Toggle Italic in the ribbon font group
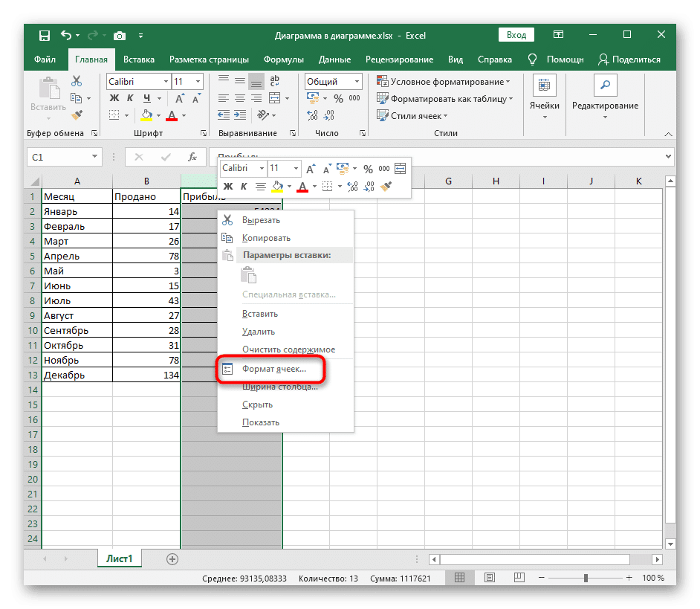Screen dimensions: 700x609 [x=131, y=98]
